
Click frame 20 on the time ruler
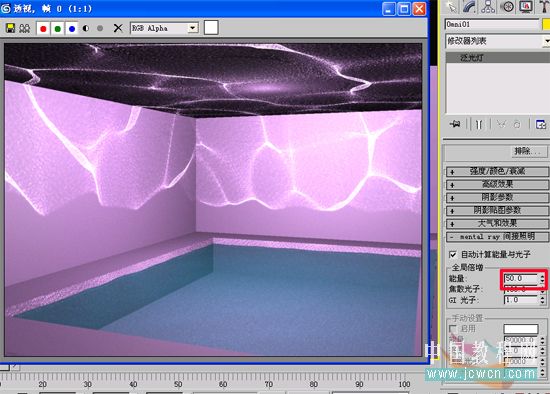pos(42,384)
